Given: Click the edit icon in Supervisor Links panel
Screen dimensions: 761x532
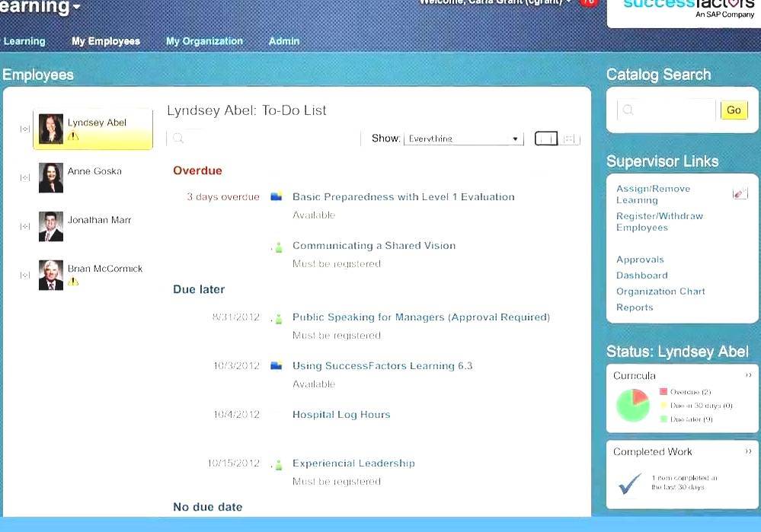Looking at the screenshot, I should pyautogui.click(x=740, y=194).
